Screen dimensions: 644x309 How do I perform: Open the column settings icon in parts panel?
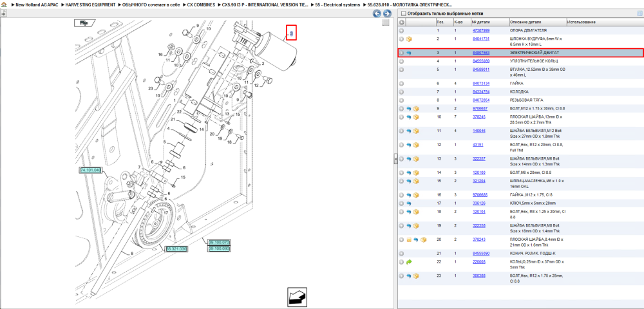(x=639, y=14)
